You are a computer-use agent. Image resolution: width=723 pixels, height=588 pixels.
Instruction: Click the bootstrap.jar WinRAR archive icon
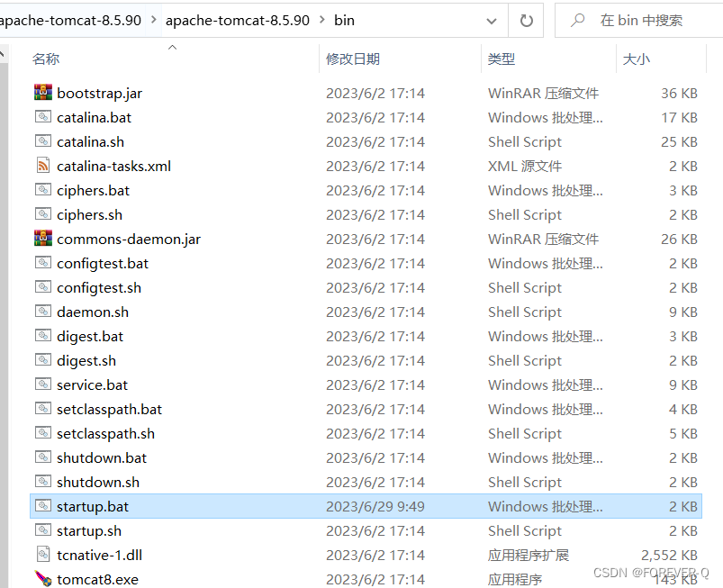coord(43,93)
